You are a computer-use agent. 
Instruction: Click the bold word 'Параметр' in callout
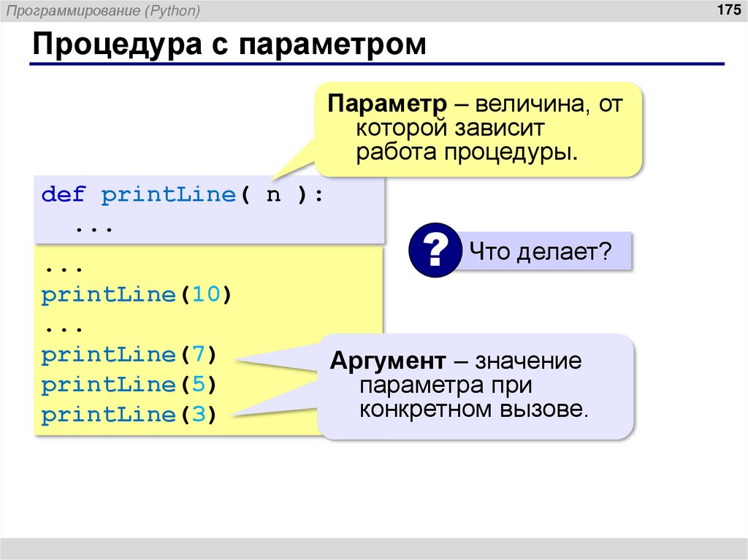pyautogui.click(x=387, y=104)
